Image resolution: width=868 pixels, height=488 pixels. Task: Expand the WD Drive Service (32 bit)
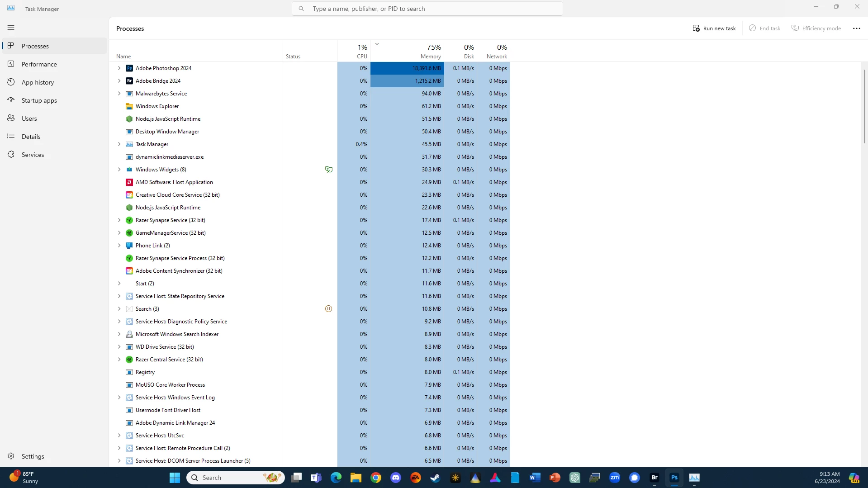[x=119, y=347]
